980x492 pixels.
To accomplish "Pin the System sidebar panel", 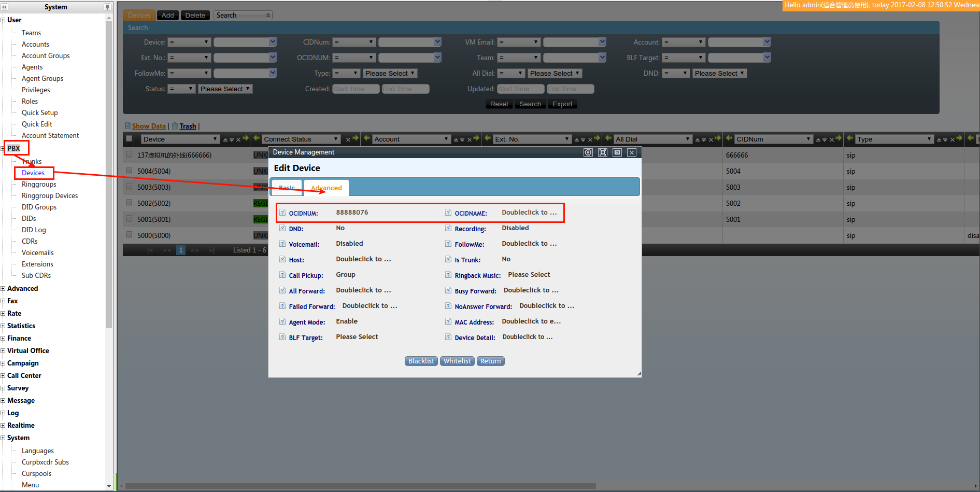I will pos(107,7).
